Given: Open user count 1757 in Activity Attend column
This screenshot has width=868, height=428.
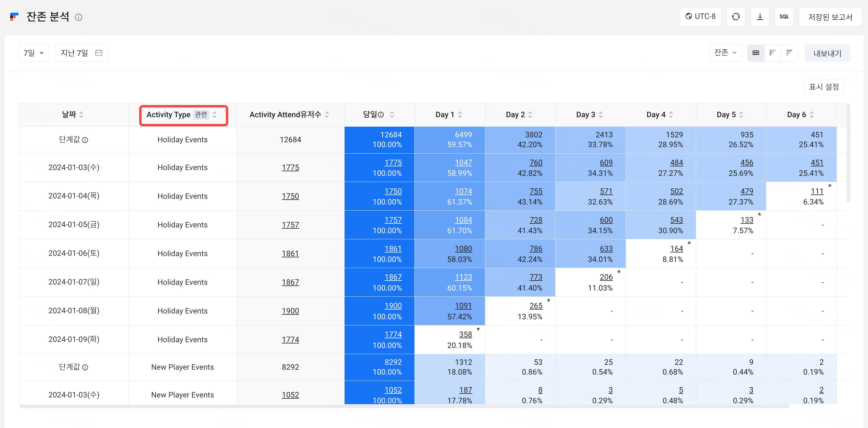Looking at the screenshot, I should [290, 225].
